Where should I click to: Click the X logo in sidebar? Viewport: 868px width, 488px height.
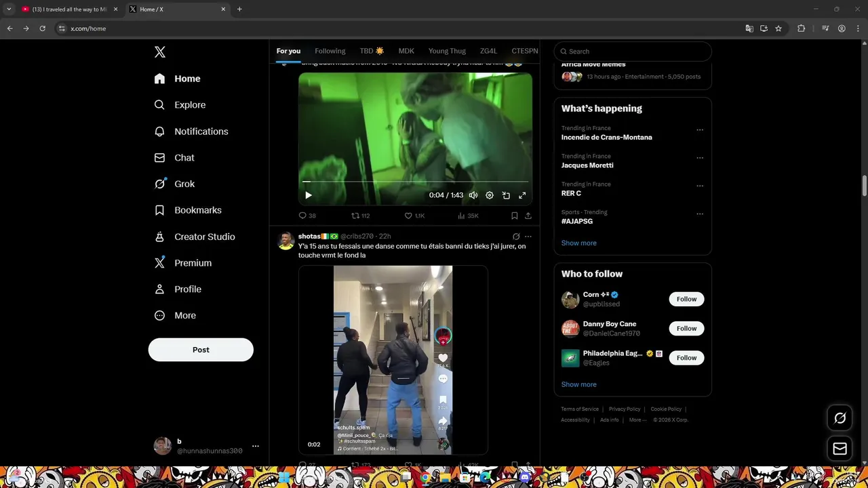(160, 52)
